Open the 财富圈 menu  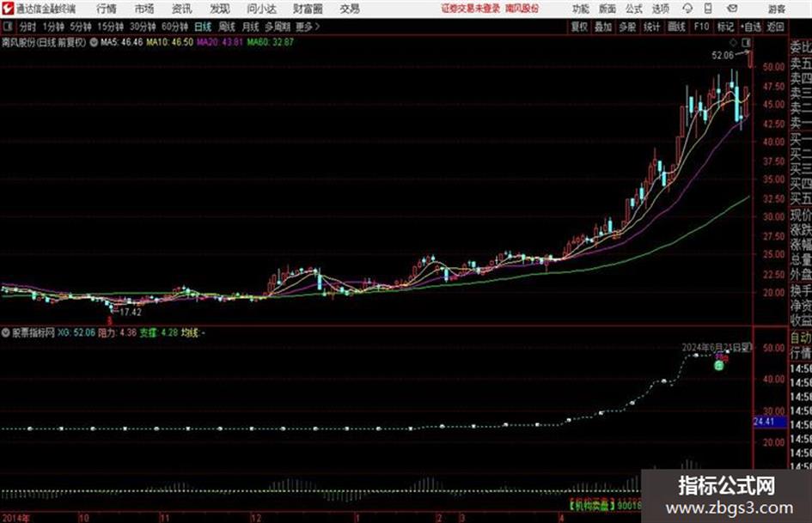tap(308, 9)
